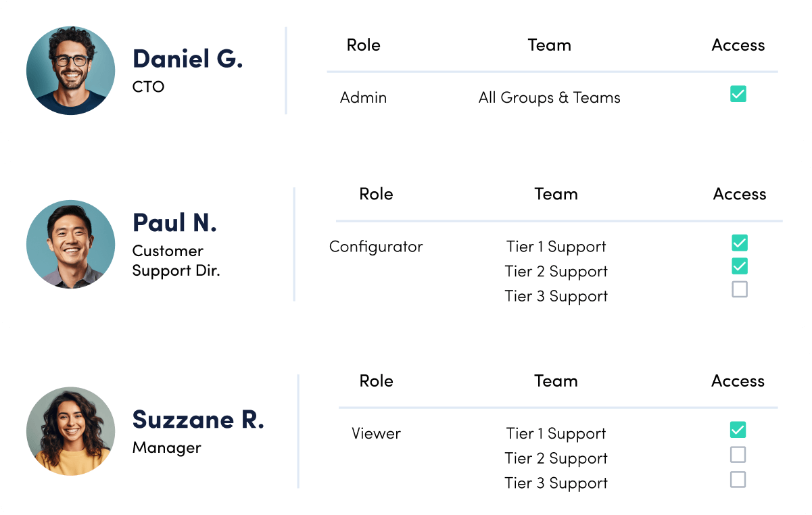Select the Configurator role label
The image size is (812, 515).
click(x=376, y=247)
